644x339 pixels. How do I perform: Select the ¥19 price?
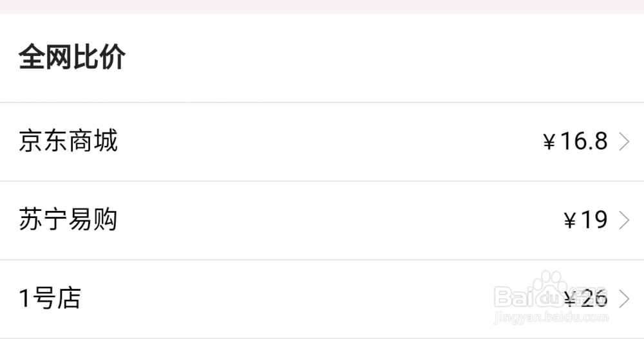585,221
